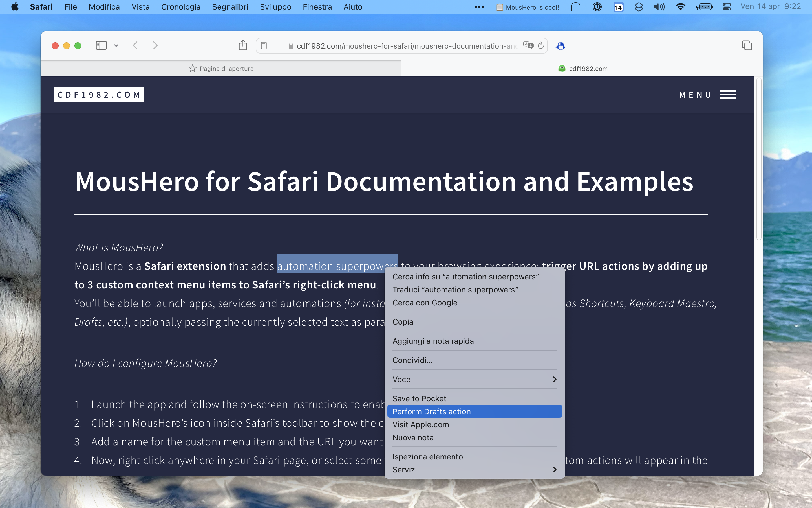Screen dimensions: 812x508
Task: Select Copia in context menu
Action: tap(475, 322)
